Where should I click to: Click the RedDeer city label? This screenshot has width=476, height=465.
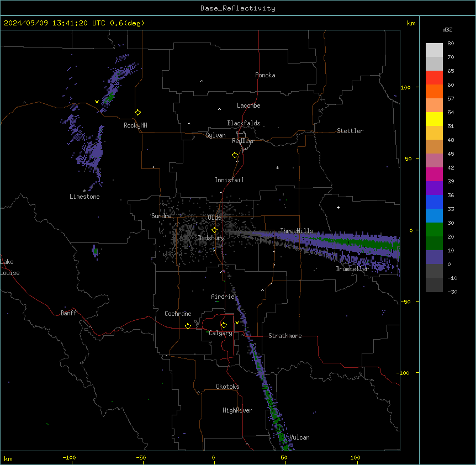243,141
